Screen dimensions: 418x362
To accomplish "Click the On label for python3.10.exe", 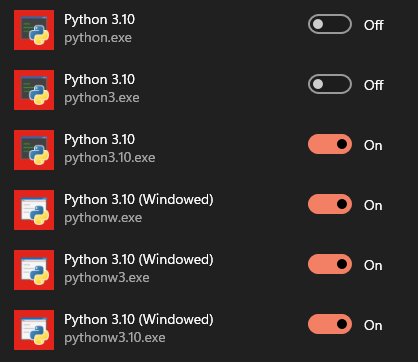I will tap(373, 145).
